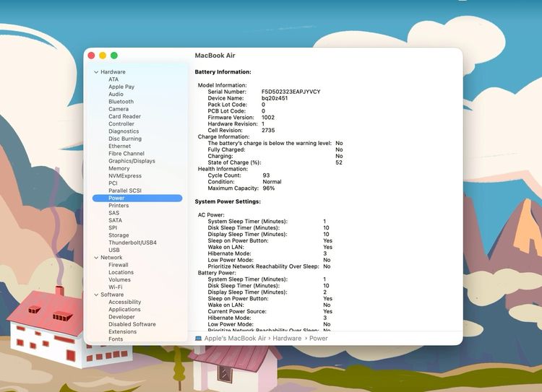Open Applications under Software
This screenshot has width=542, height=392.
tap(124, 309)
